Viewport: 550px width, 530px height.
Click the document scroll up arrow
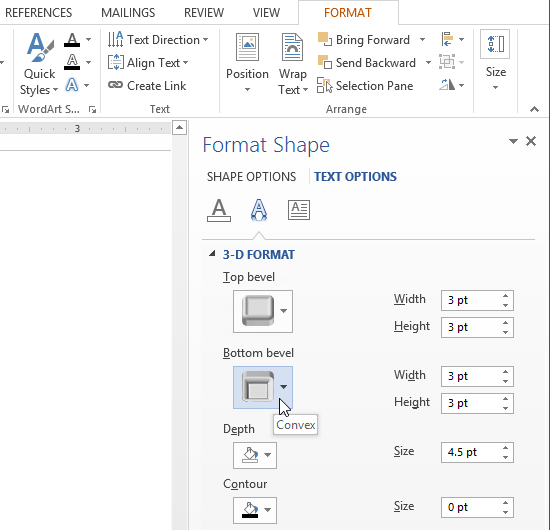point(179,127)
